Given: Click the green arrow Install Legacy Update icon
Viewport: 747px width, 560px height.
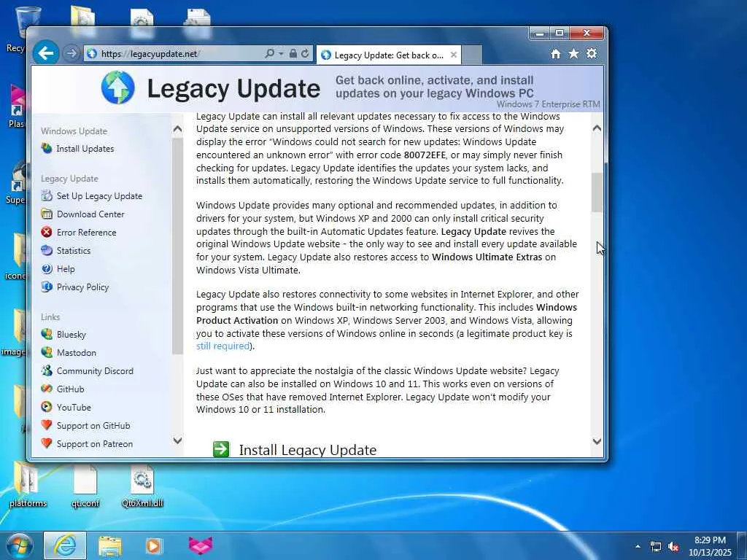Looking at the screenshot, I should click(x=221, y=448).
